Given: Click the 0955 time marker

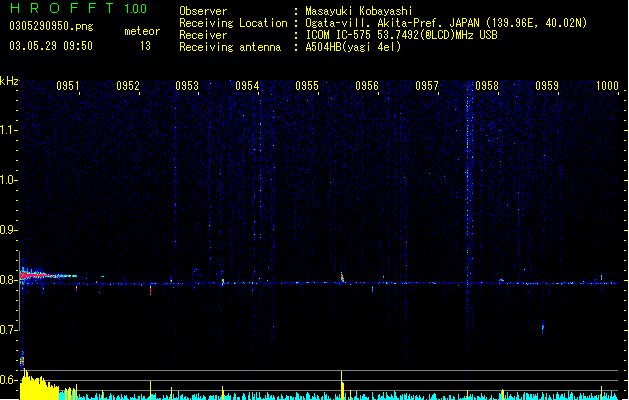Looking at the screenshot, I should tap(307, 86).
